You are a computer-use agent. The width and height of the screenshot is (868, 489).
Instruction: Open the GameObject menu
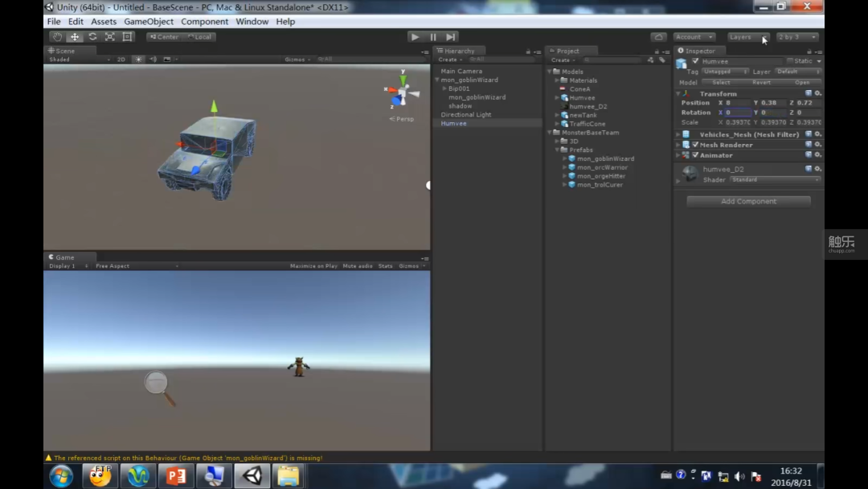click(x=149, y=22)
